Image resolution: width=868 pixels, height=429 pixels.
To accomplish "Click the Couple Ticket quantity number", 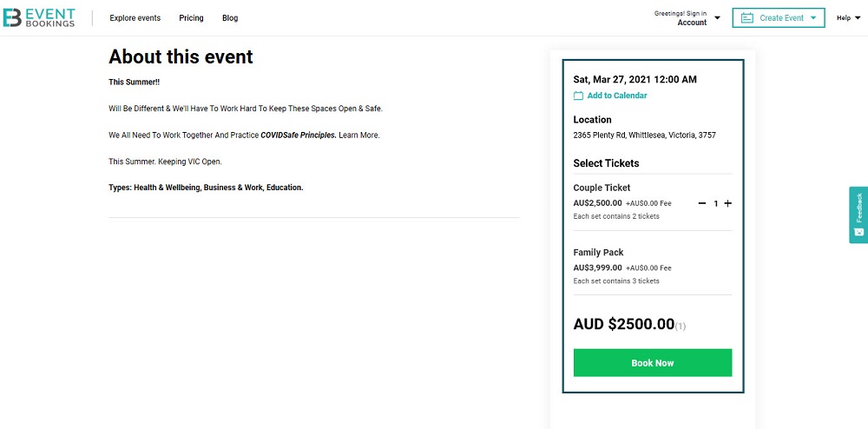I will (716, 204).
